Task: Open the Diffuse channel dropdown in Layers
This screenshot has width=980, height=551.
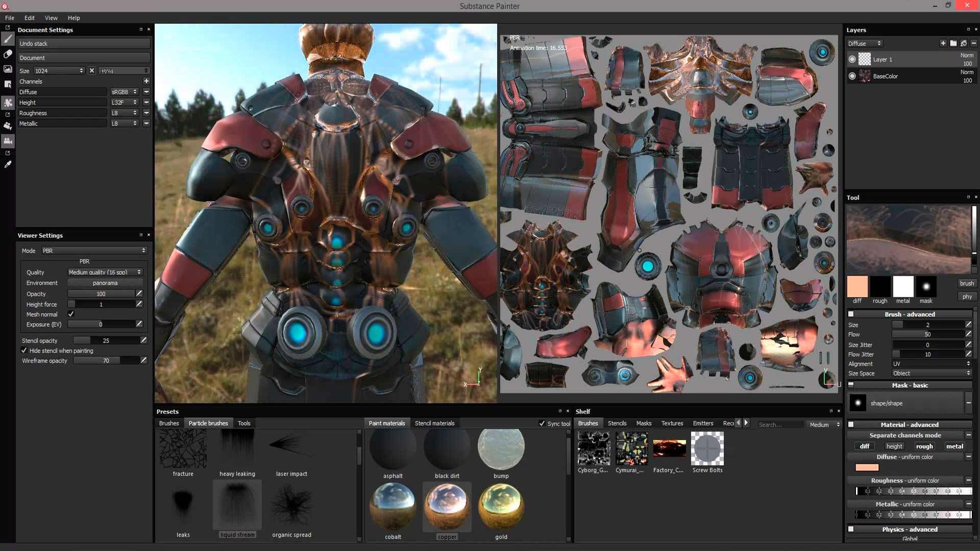Action: click(x=865, y=43)
